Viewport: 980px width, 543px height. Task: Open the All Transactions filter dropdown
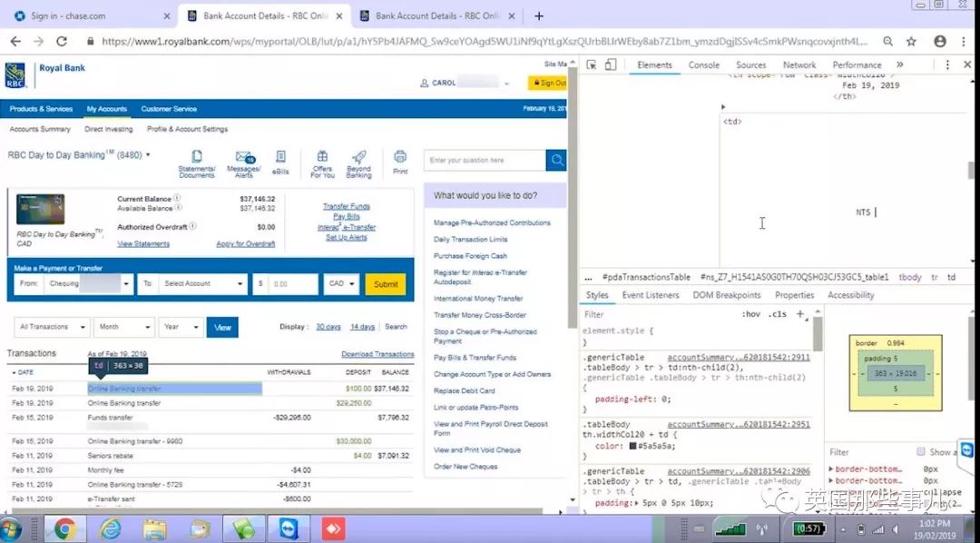tap(52, 327)
